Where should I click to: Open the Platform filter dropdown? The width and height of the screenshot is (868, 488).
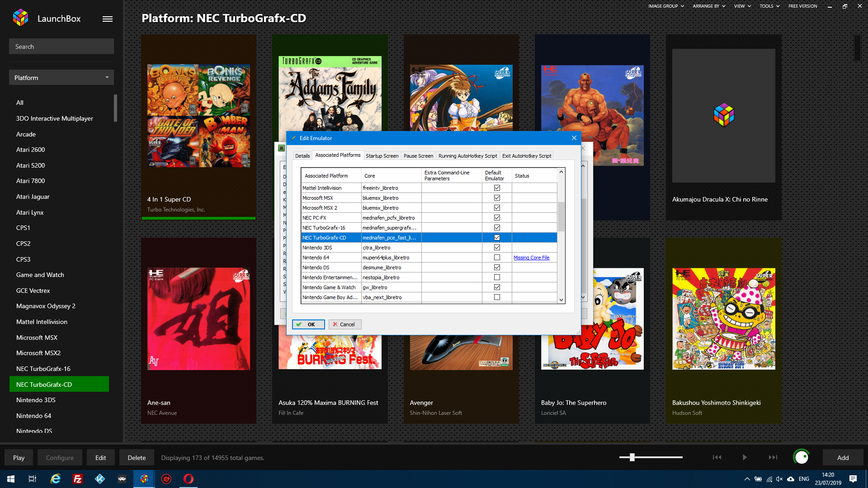(x=61, y=78)
